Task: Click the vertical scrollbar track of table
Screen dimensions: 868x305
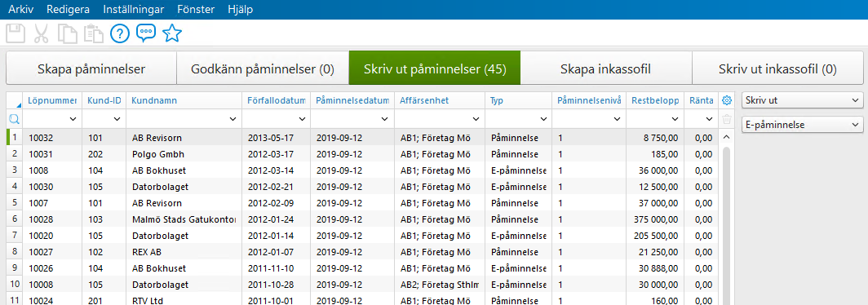Action: [727, 227]
